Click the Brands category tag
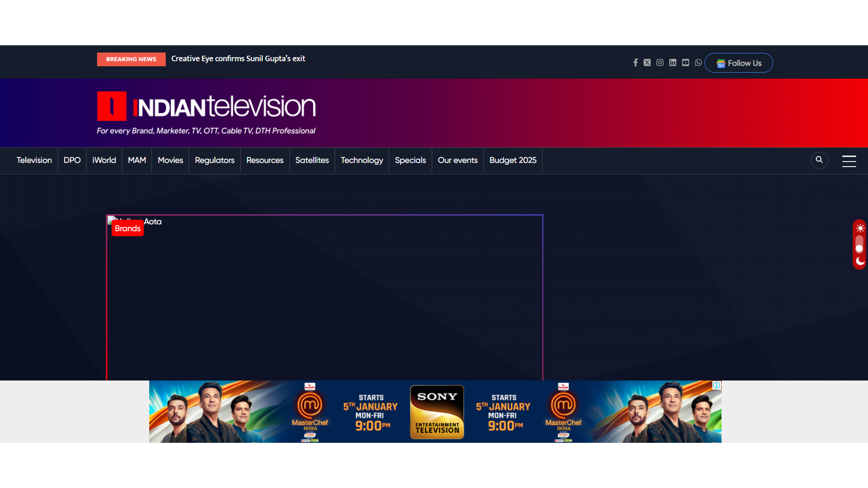This screenshot has height=488, width=868. 127,229
